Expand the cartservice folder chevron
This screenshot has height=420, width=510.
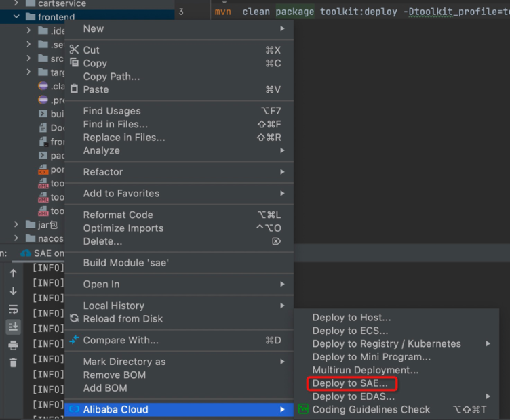click(x=16, y=3)
